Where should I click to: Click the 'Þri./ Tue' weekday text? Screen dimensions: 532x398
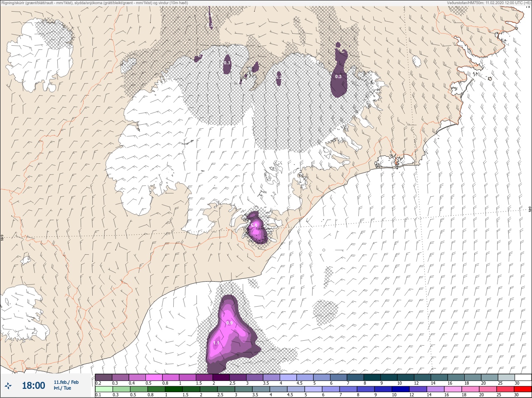(x=62, y=388)
